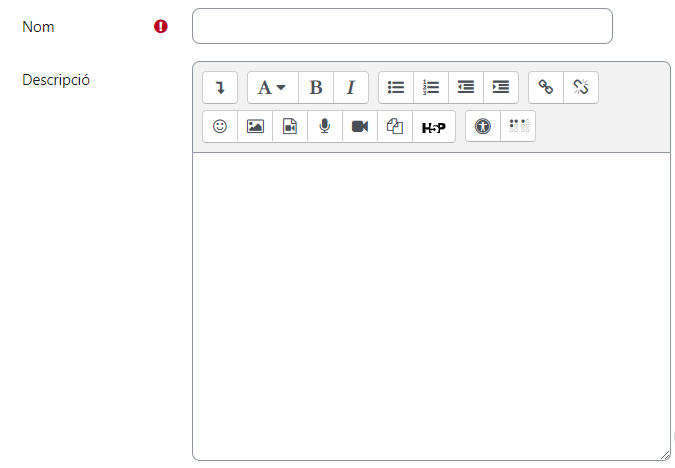
Task: Open the emoji picker
Action: 220,126
